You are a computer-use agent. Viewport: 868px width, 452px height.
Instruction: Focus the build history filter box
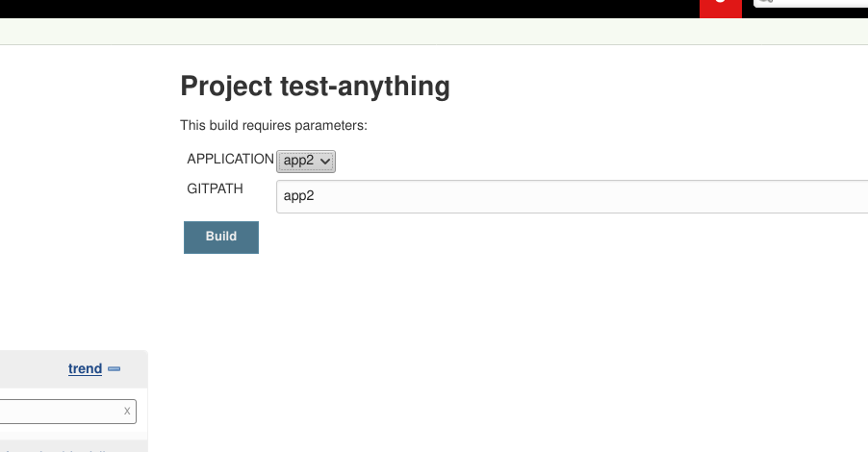(58, 412)
